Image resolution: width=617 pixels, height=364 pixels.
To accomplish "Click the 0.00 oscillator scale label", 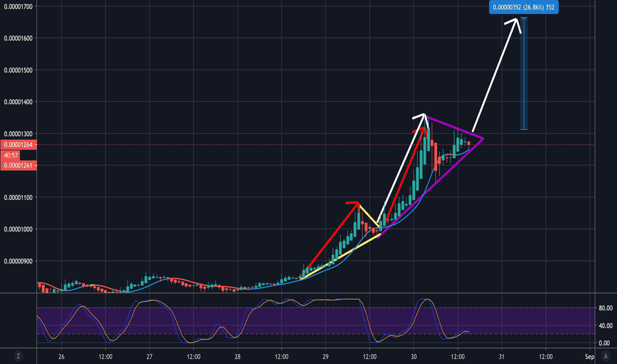I will 604,343.
